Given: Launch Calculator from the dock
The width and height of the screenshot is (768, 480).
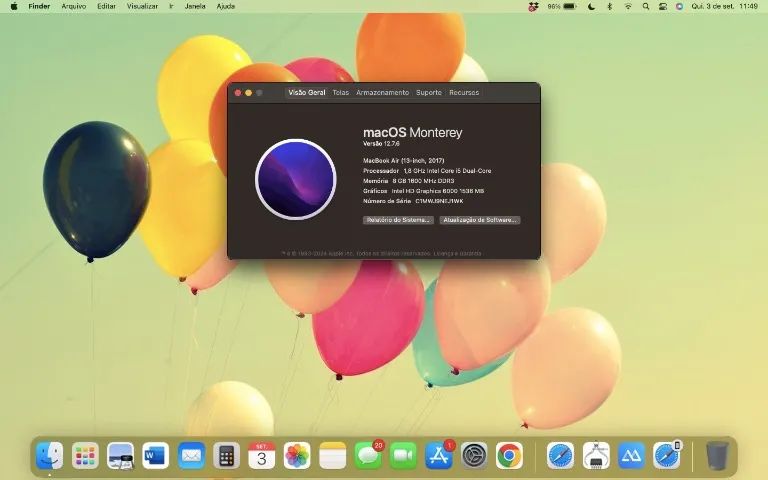Looking at the screenshot, I should click(x=226, y=456).
